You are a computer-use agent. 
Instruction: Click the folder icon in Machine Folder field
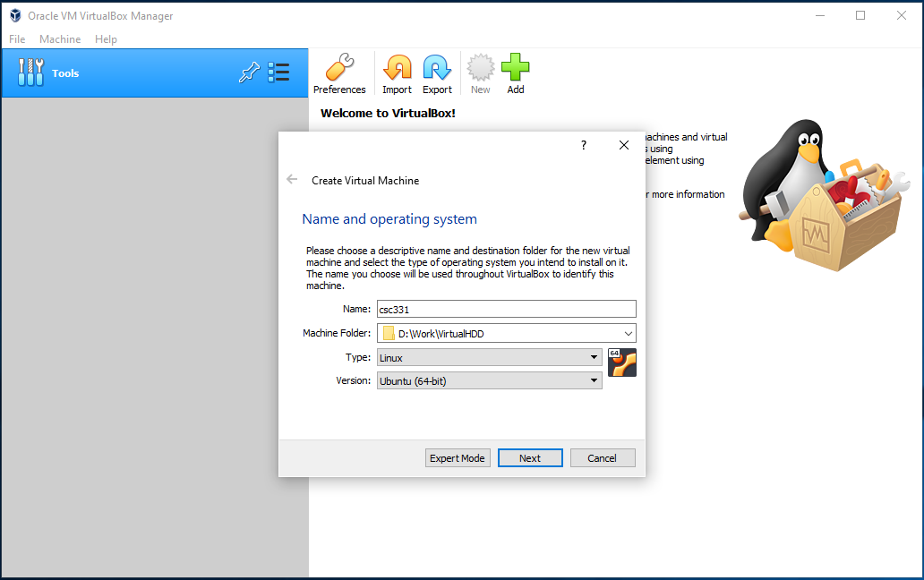click(x=389, y=333)
